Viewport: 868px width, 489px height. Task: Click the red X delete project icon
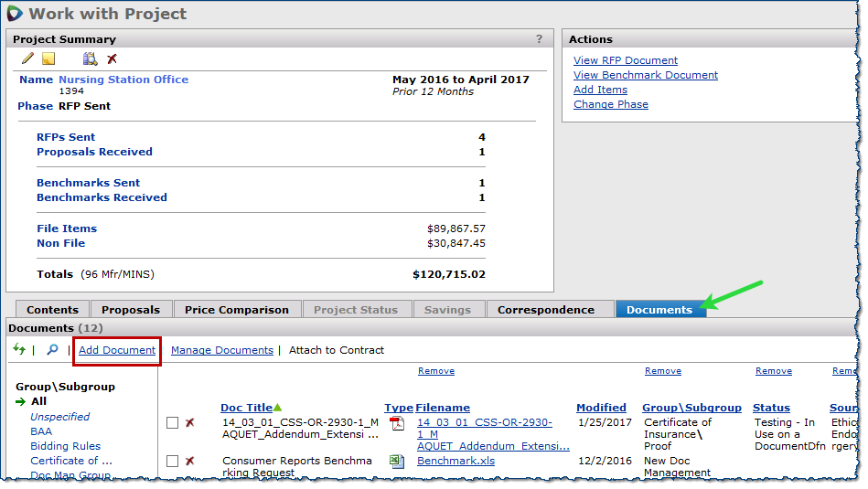click(112, 58)
